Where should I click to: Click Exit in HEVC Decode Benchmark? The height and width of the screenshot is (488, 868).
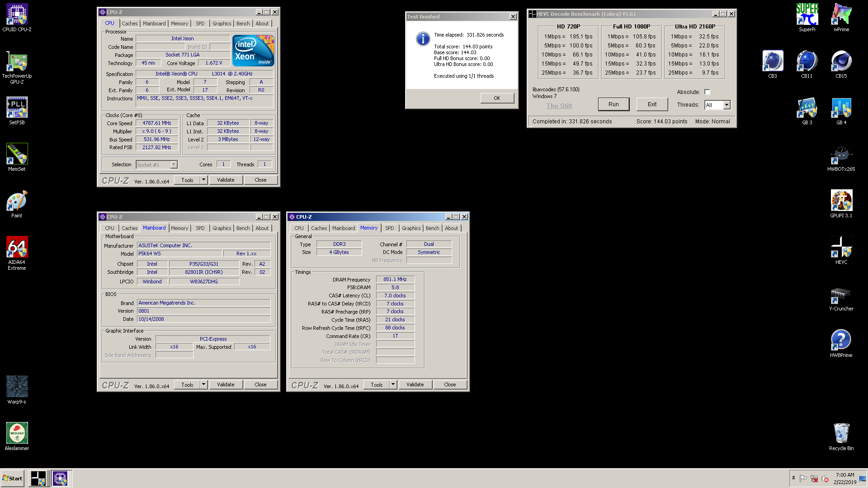(652, 104)
